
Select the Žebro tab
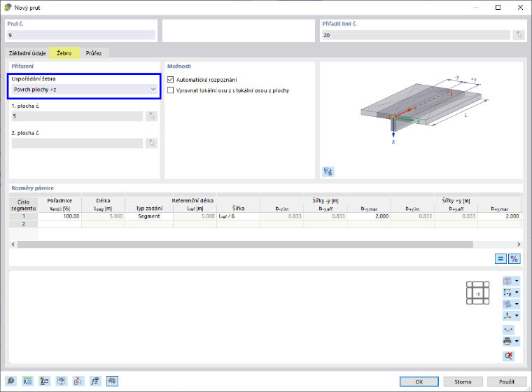pos(64,53)
